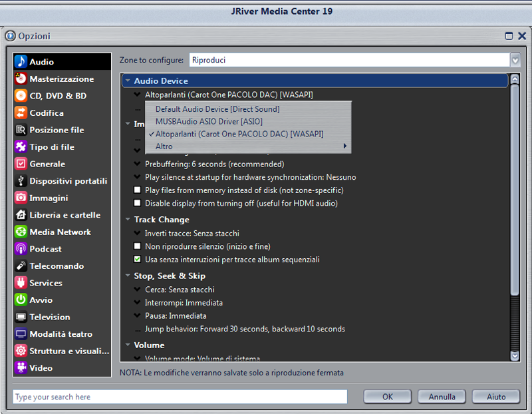Open the Media Network icon
Image resolution: width=532 pixels, height=414 pixels.
pos(21,232)
